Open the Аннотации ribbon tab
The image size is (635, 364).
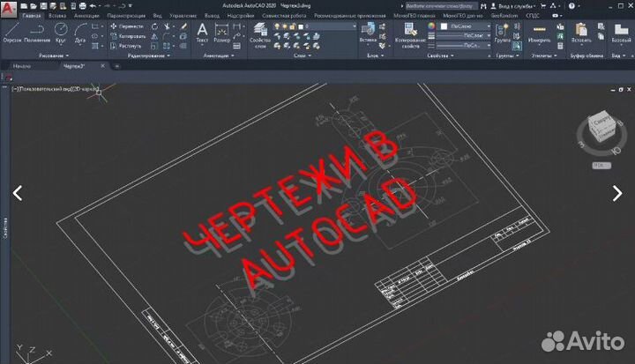[86, 16]
